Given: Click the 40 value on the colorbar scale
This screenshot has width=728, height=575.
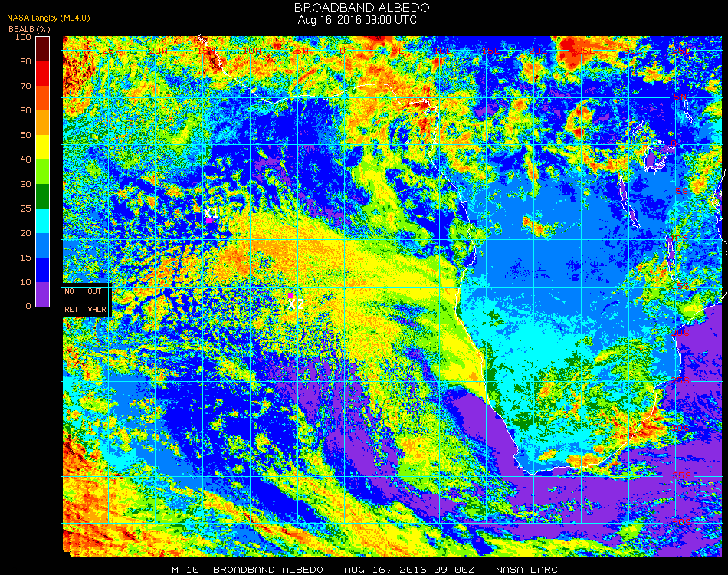Looking at the screenshot, I should (25, 159).
